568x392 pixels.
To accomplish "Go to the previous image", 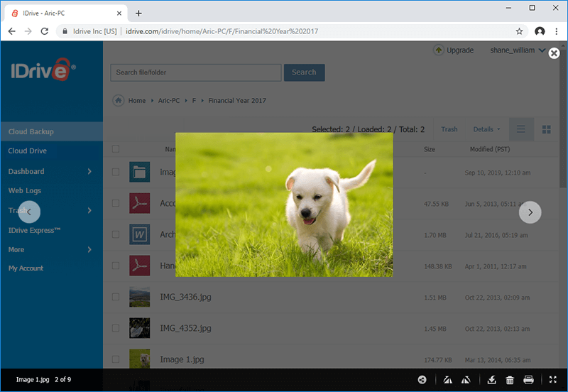I will coord(29,212).
